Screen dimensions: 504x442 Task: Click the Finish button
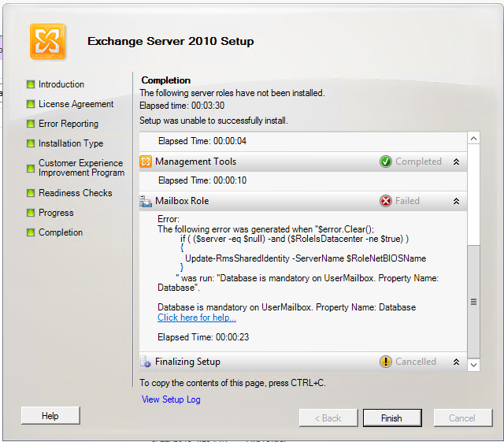coord(392,418)
